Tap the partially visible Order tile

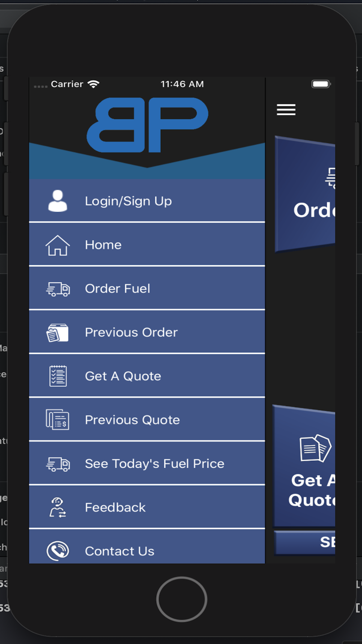306,194
